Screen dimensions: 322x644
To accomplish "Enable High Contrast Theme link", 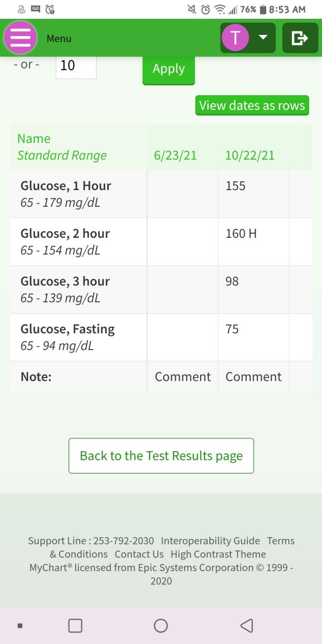I will click(x=218, y=554).
